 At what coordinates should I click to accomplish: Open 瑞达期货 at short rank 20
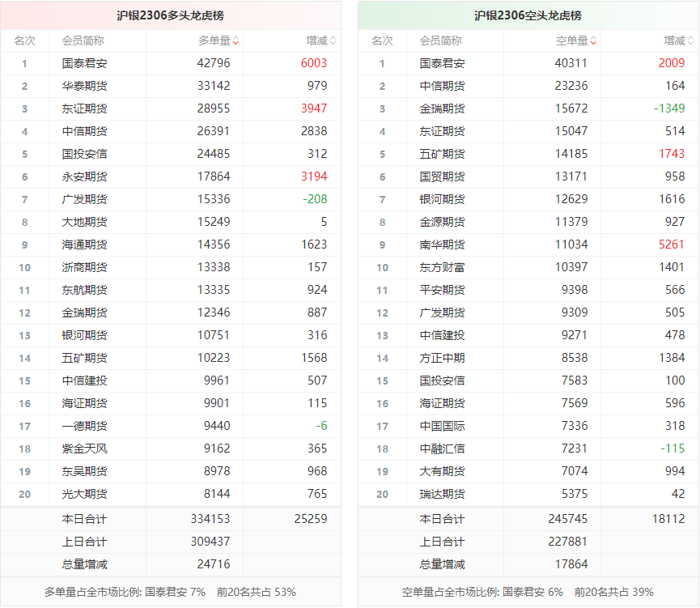442,494
